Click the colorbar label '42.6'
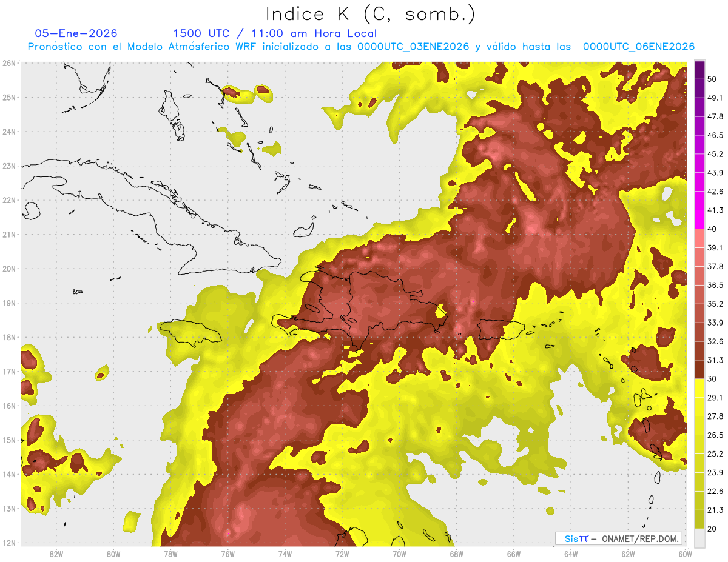Viewport: 728px width, 562px height. click(716, 192)
